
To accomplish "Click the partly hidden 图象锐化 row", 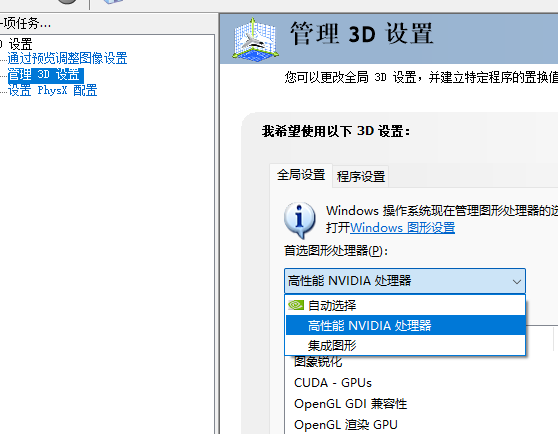I will click(x=318, y=362).
